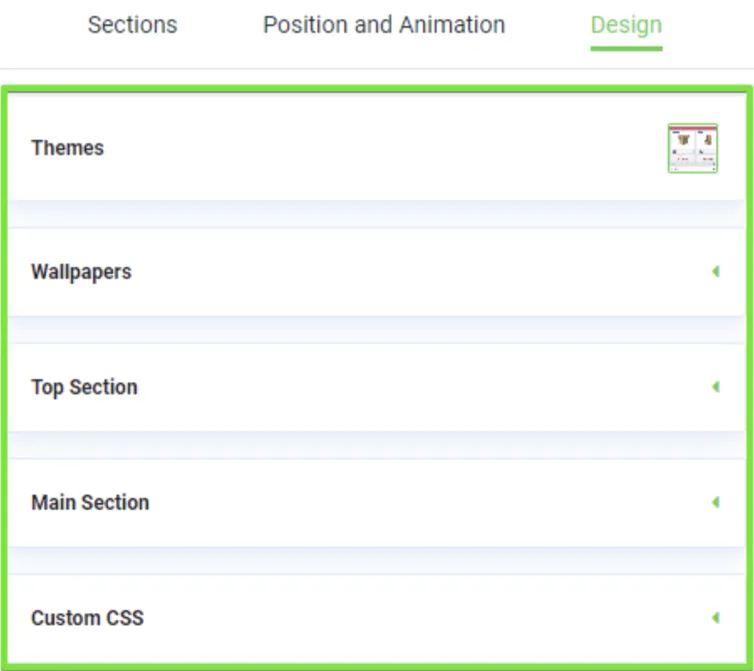The image size is (754, 671).
Task: Click the Main Section label
Action: [90, 503]
